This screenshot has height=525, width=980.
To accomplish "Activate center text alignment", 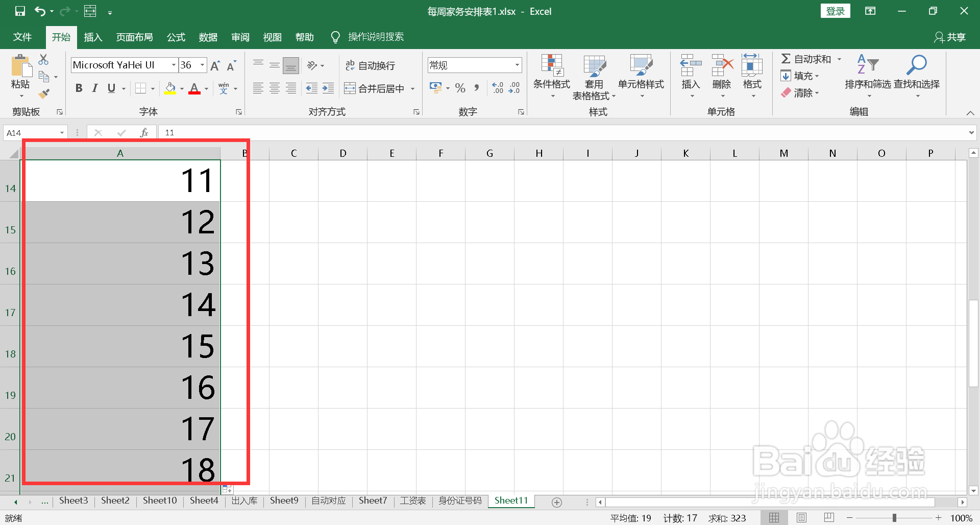I will coord(275,88).
